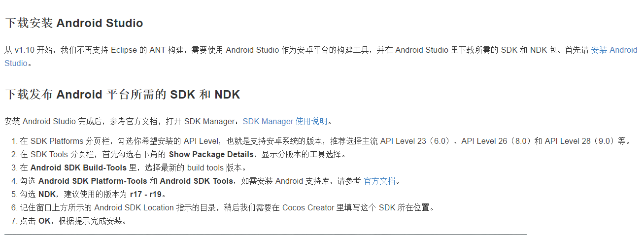The height and width of the screenshot is (235, 644).
Task: Click the bold OK text in step 7
Action: click(x=44, y=221)
